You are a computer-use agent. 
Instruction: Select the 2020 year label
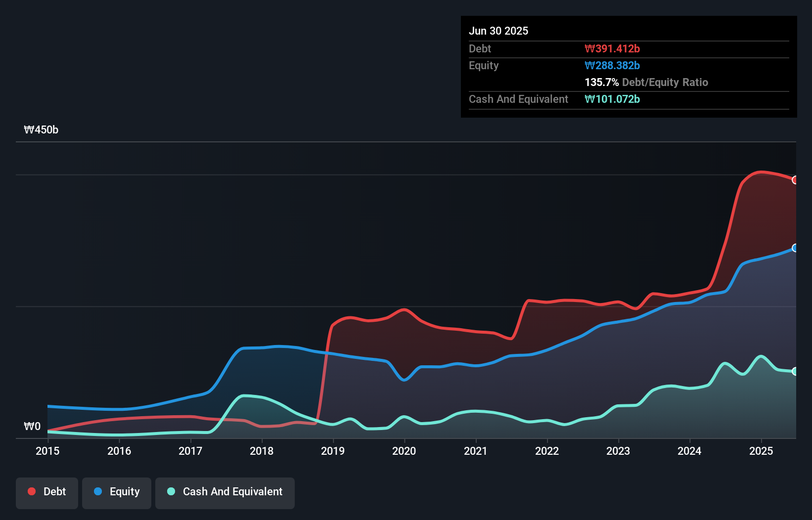click(404, 451)
